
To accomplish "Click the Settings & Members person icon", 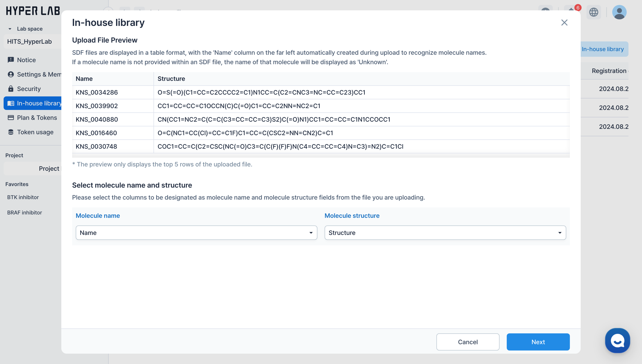I will pyautogui.click(x=11, y=74).
